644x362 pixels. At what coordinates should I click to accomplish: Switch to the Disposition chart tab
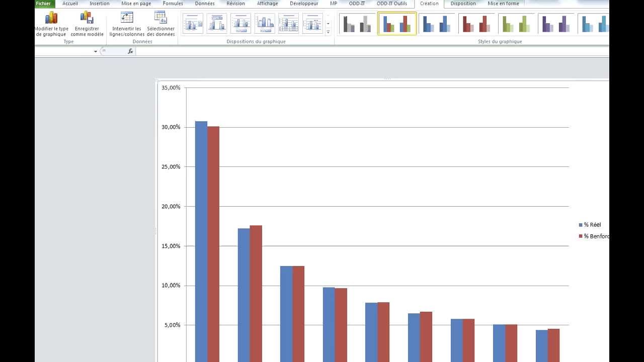click(x=463, y=4)
